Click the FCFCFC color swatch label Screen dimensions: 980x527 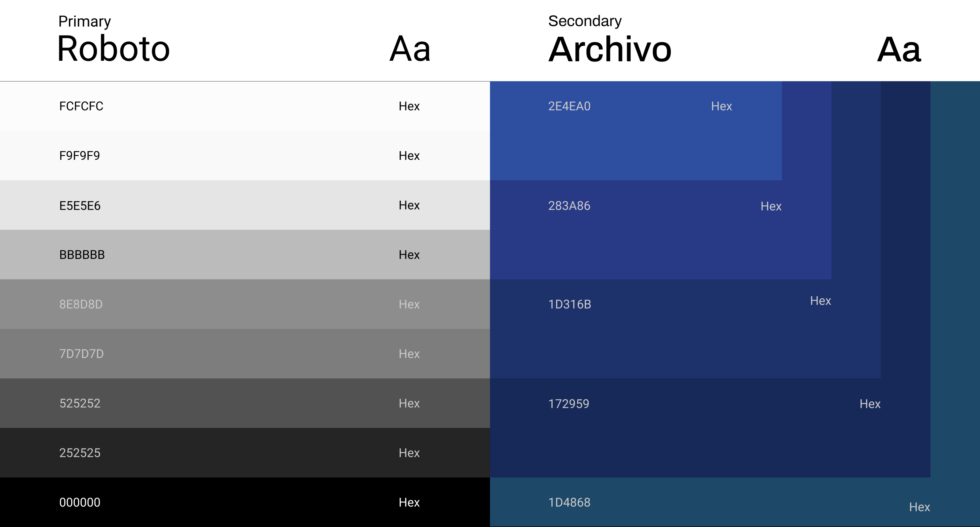click(81, 106)
